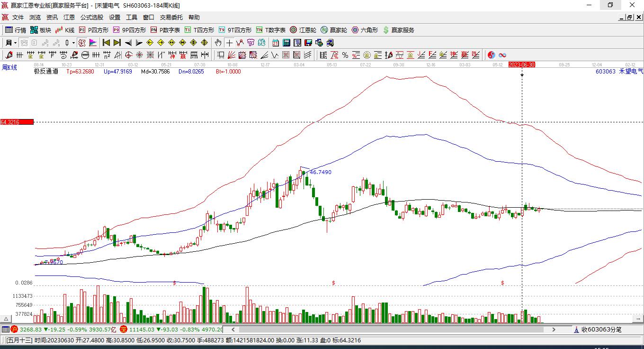Select the hand pan tool
644x349 pixels.
(218, 43)
